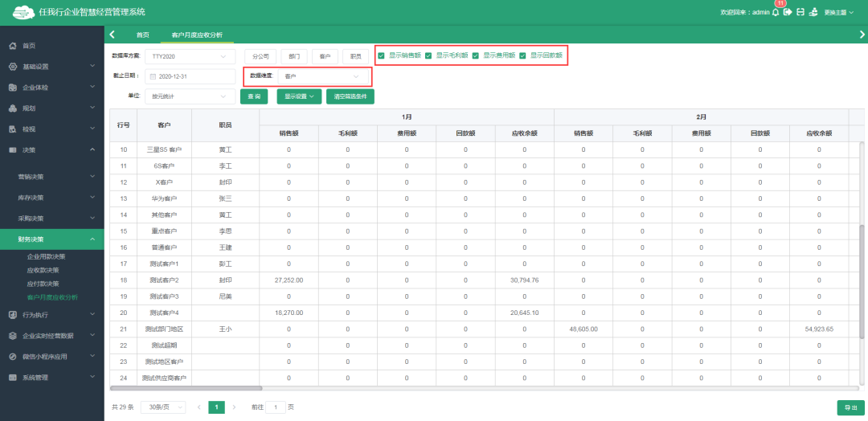Click the 微信小程序应用 sidebar icon
This screenshot has width=868, height=421.
(13, 357)
